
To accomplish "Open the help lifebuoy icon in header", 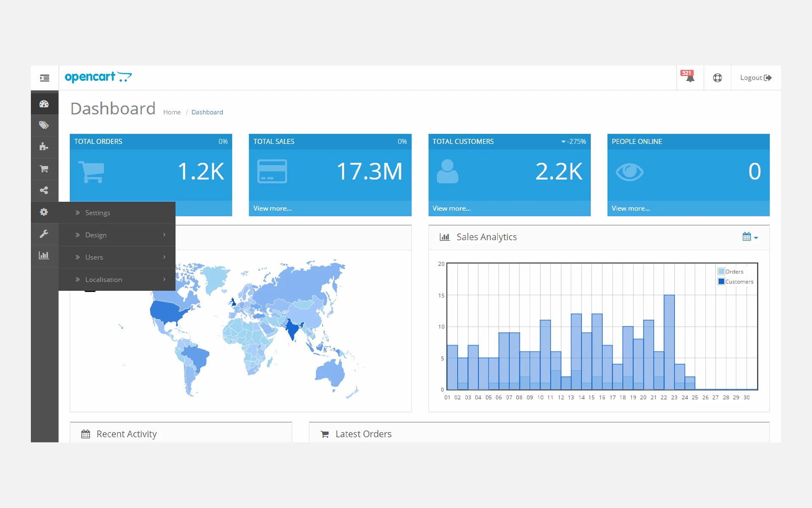I will pyautogui.click(x=717, y=78).
